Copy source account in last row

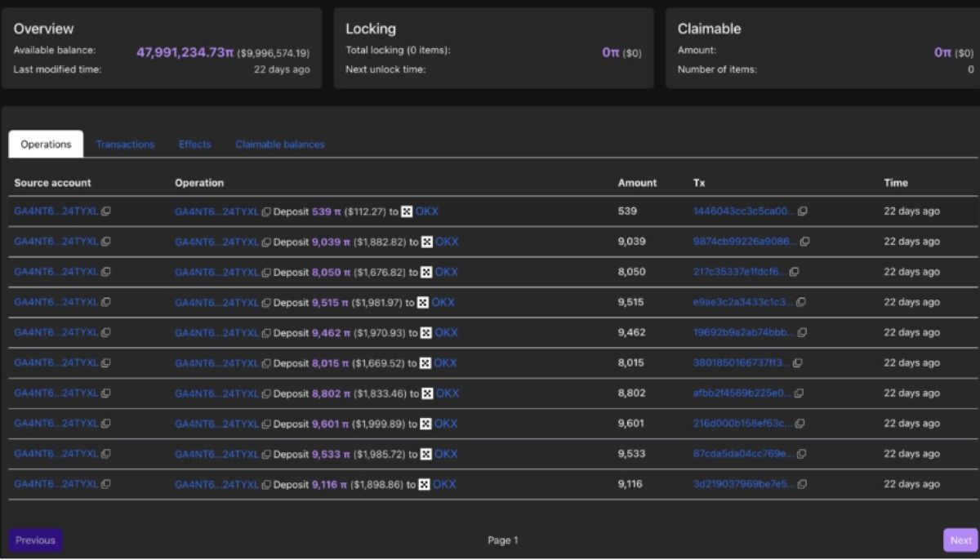click(x=106, y=484)
